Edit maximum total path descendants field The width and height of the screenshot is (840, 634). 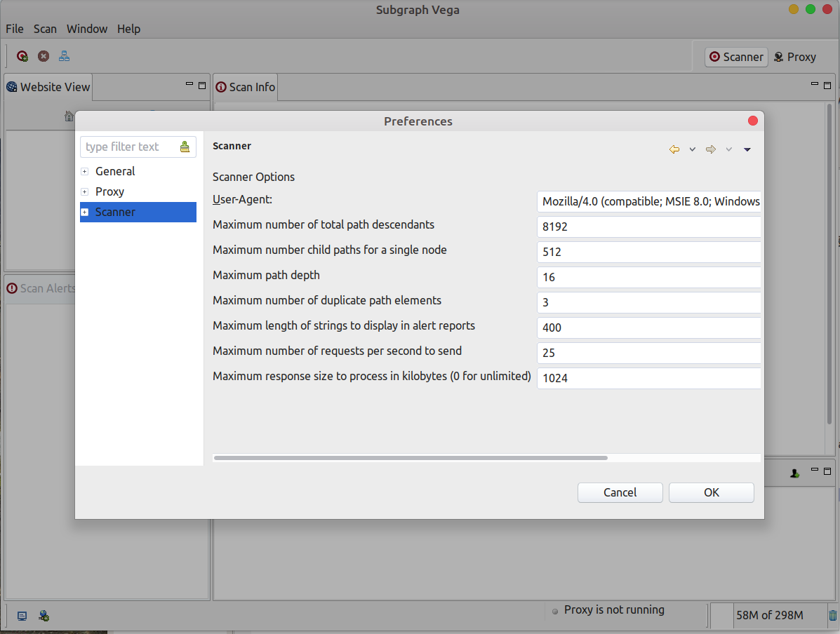pyautogui.click(x=648, y=227)
